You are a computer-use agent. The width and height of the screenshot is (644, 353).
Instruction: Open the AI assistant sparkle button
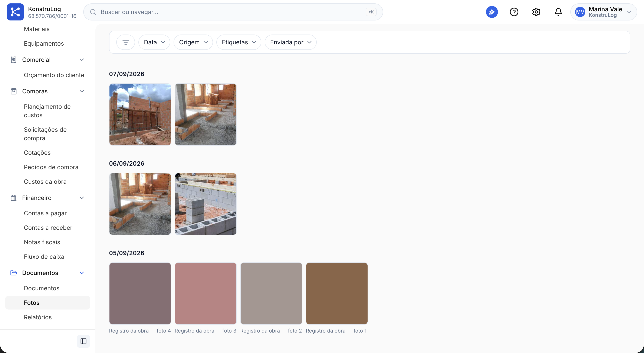click(492, 12)
